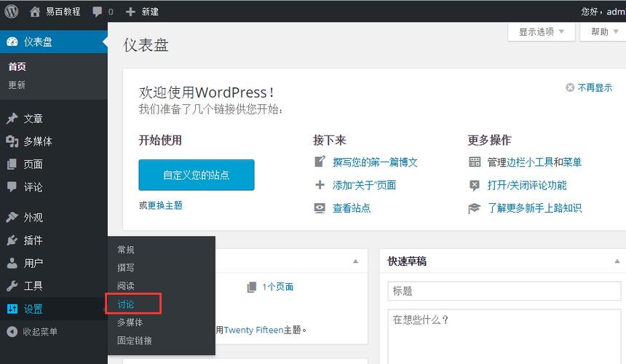Expand the 显示选项 screen options dropdown

point(541,31)
